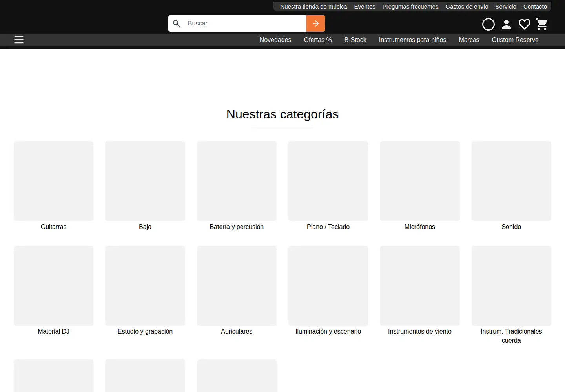Screen dimensions: 565x392
Task: Go to Eventos page
Action: coord(365,7)
